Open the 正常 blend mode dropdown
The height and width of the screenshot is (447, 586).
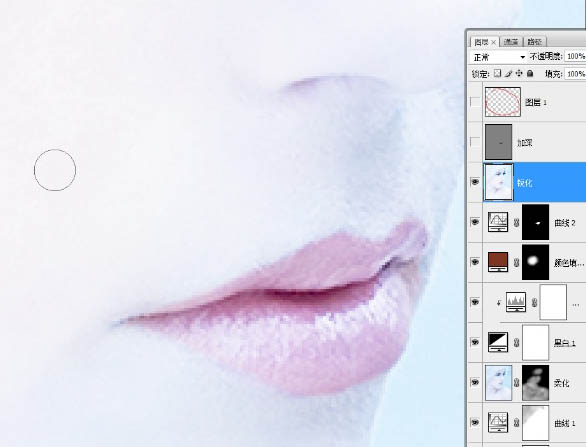click(499, 57)
